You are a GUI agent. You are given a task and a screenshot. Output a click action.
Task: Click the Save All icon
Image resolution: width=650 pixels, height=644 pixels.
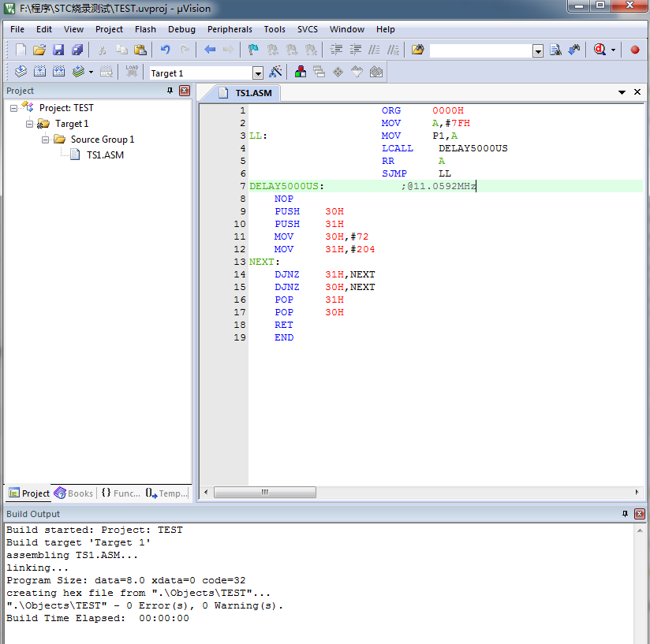point(77,50)
